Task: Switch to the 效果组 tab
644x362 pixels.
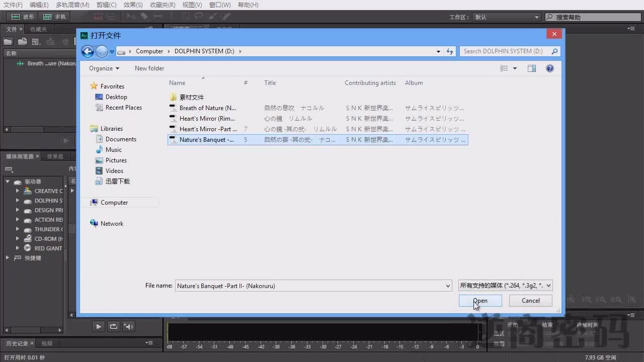Action: point(55,156)
